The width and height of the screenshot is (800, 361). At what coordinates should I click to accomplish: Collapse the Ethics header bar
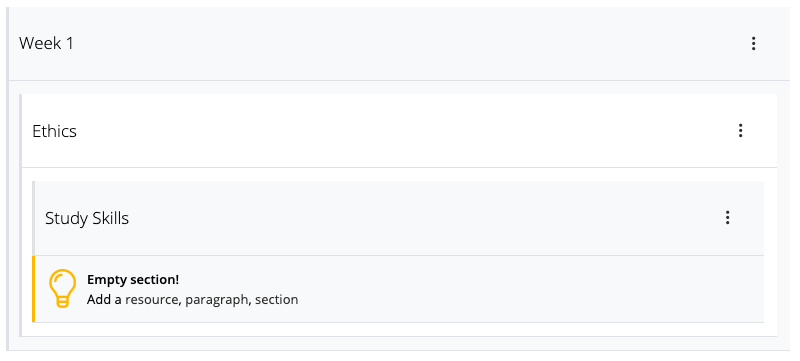click(399, 131)
